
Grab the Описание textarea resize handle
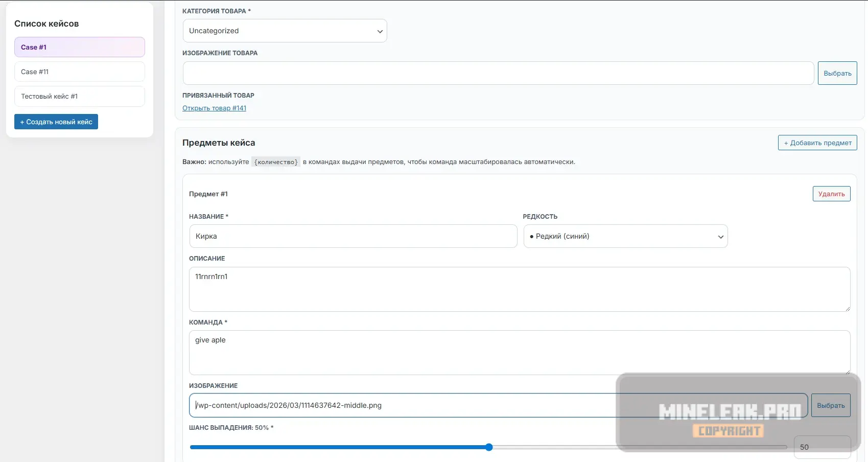pyautogui.click(x=847, y=308)
